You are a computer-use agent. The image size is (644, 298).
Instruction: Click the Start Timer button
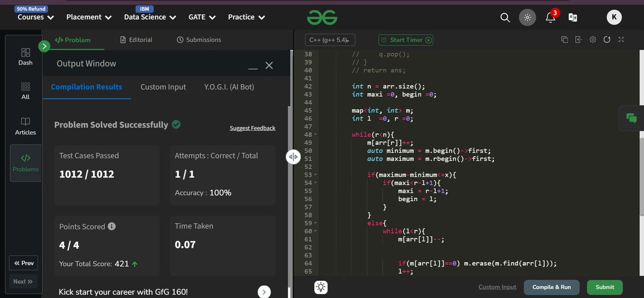pos(406,40)
